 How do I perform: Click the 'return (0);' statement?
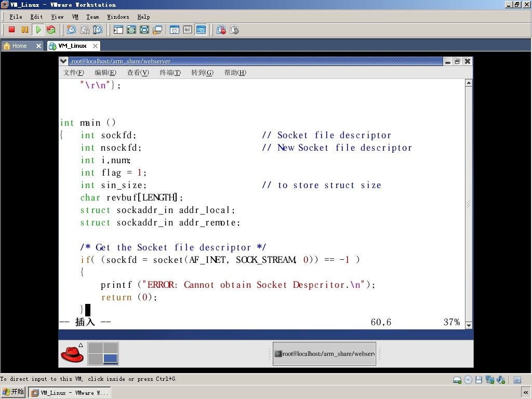tap(129, 297)
